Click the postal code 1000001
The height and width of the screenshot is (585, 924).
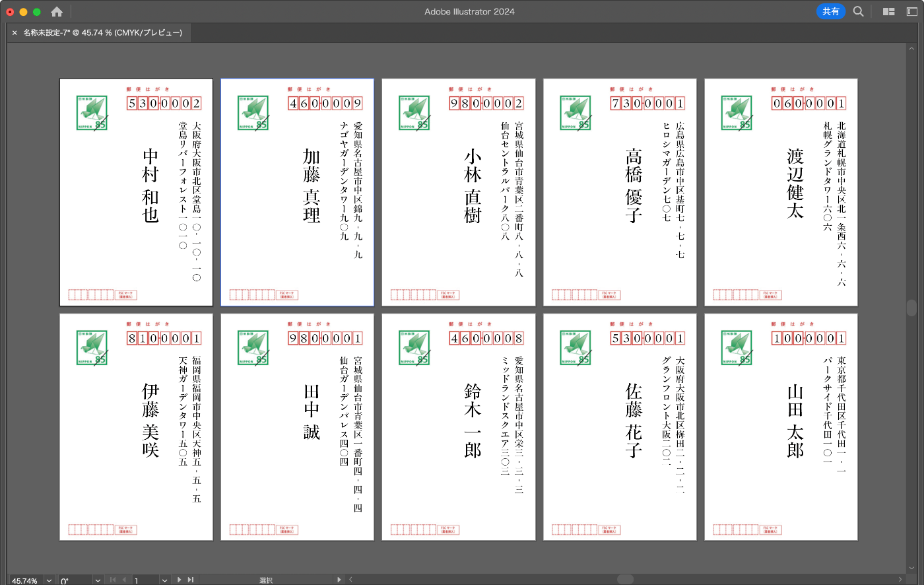809,338
